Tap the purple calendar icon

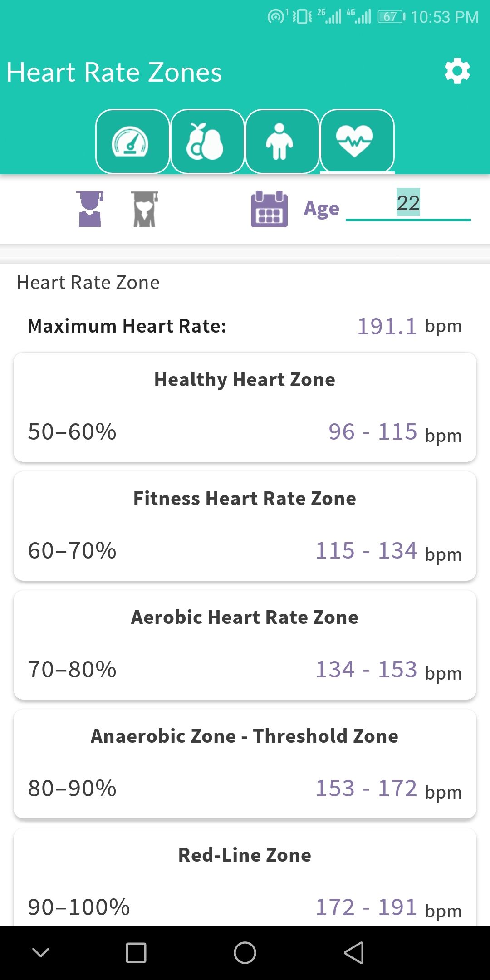pos(269,209)
